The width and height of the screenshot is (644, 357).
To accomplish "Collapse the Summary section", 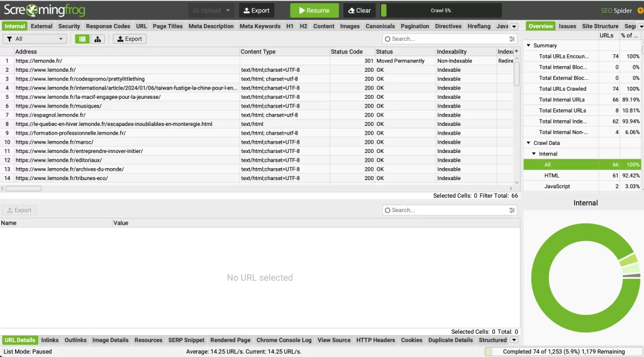I will (x=528, y=46).
